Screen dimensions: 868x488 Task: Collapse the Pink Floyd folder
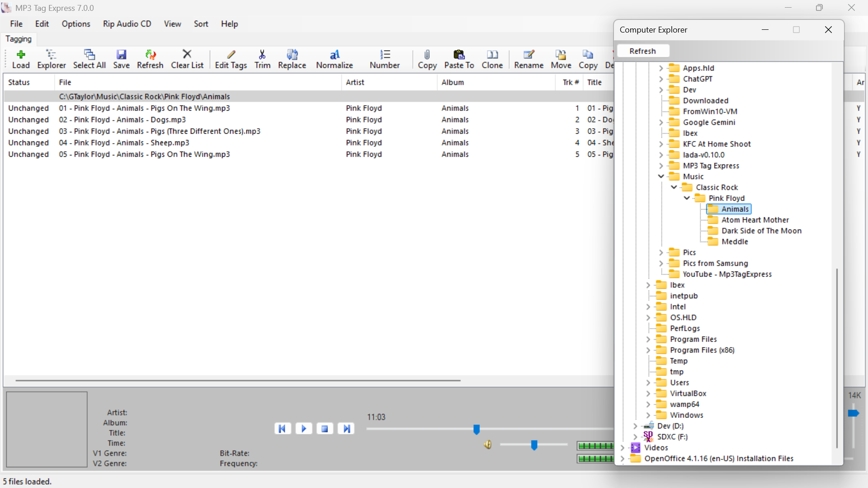pyautogui.click(x=687, y=198)
